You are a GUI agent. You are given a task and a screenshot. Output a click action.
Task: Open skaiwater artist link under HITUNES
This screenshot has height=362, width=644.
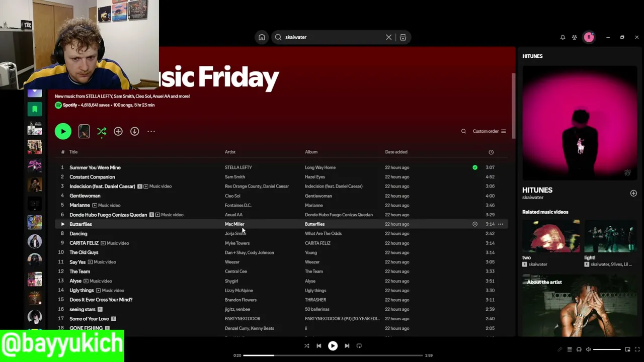pos(533,198)
